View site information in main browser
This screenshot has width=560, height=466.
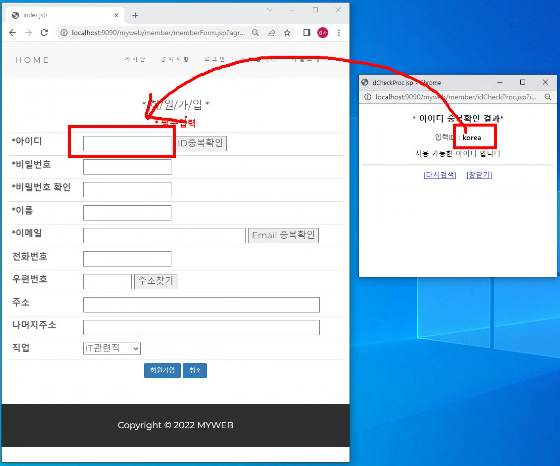64,33
